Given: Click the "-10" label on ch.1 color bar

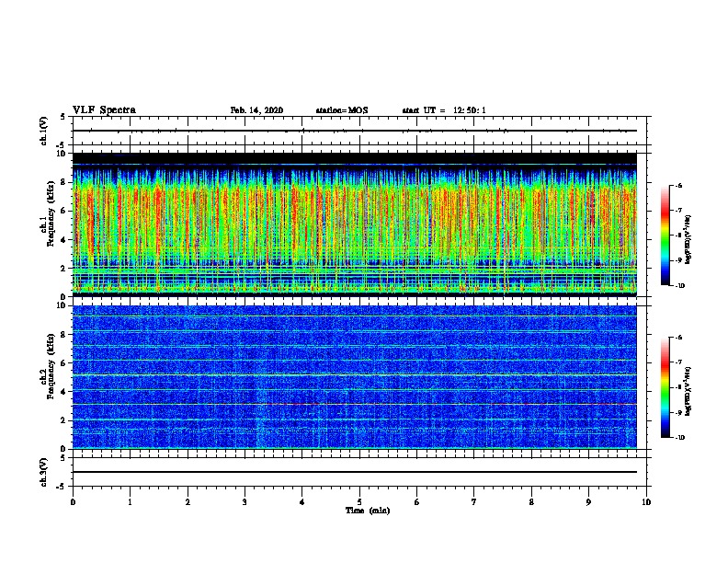Looking at the screenshot, I should tap(679, 286).
